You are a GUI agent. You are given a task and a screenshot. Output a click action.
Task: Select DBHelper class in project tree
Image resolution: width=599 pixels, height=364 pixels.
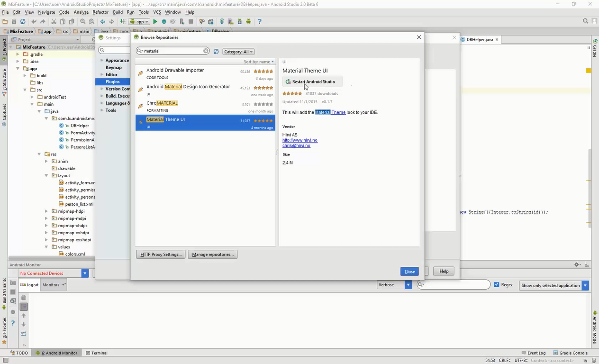pos(79,126)
